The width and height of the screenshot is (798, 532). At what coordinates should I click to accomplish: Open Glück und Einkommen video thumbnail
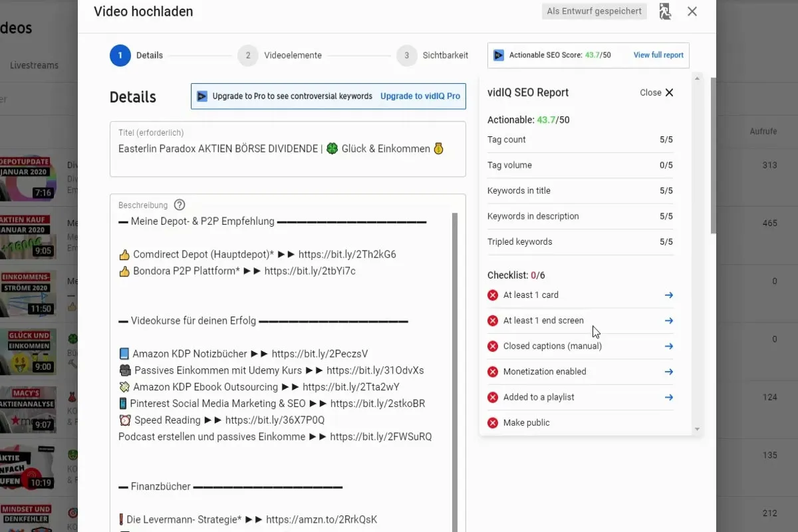click(28, 350)
